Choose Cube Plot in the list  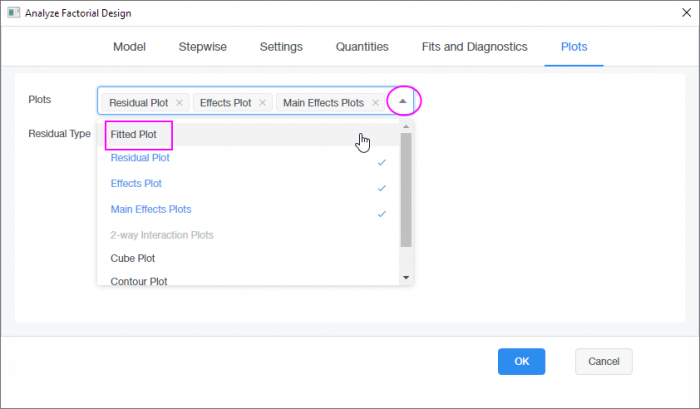coord(132,258)
